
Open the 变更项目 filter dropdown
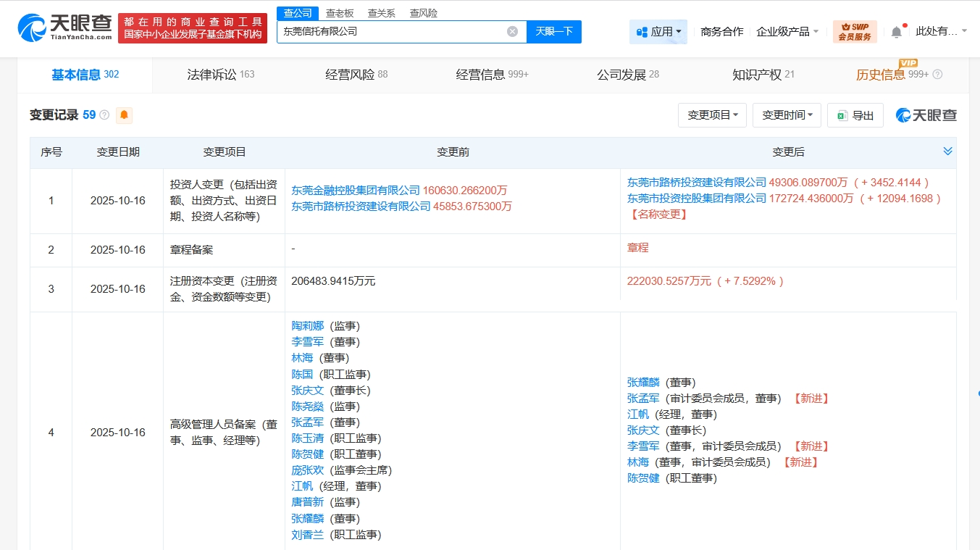click(x=712, y=115)
